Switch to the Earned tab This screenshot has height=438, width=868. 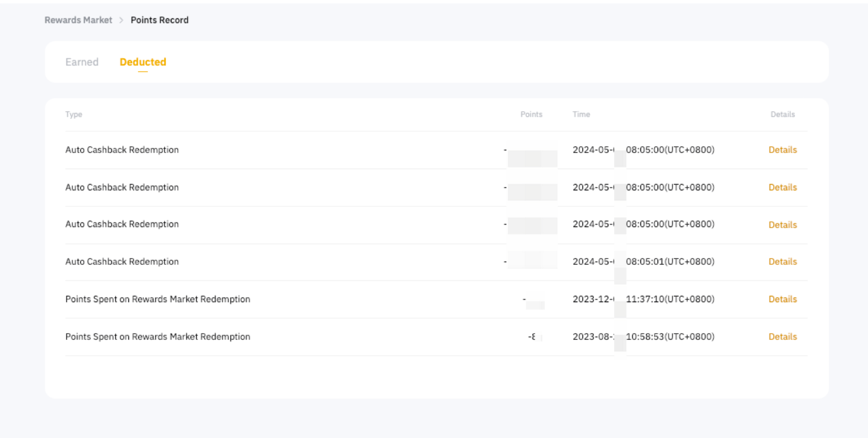tap(82, 62)
